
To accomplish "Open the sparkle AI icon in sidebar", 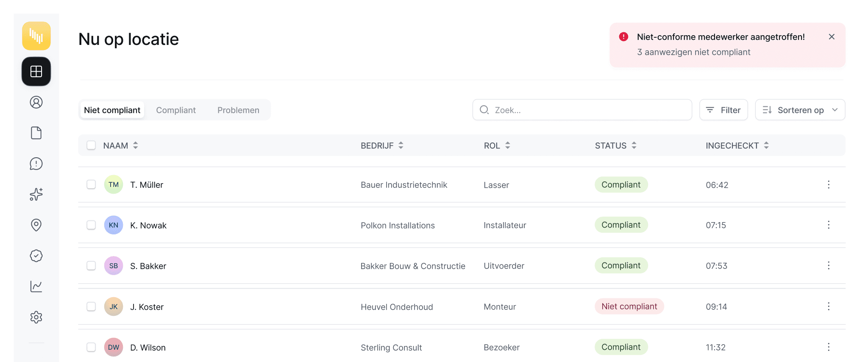I will click(x=36, y=194).
